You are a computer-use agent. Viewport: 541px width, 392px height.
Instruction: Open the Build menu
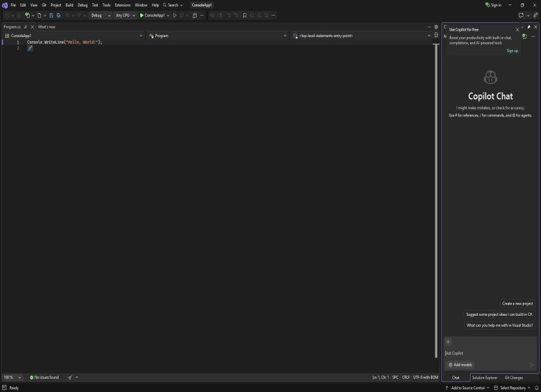click(69, 5)
